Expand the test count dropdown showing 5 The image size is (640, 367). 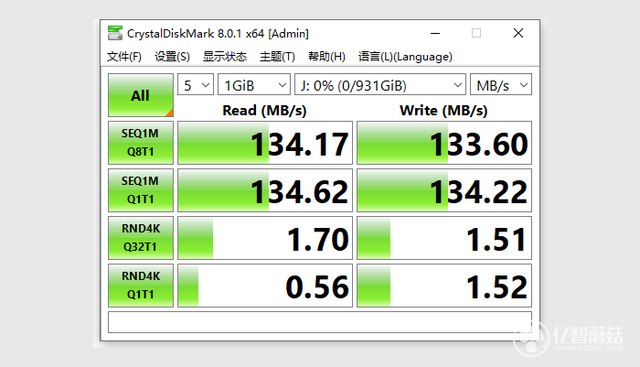point(196,85)
